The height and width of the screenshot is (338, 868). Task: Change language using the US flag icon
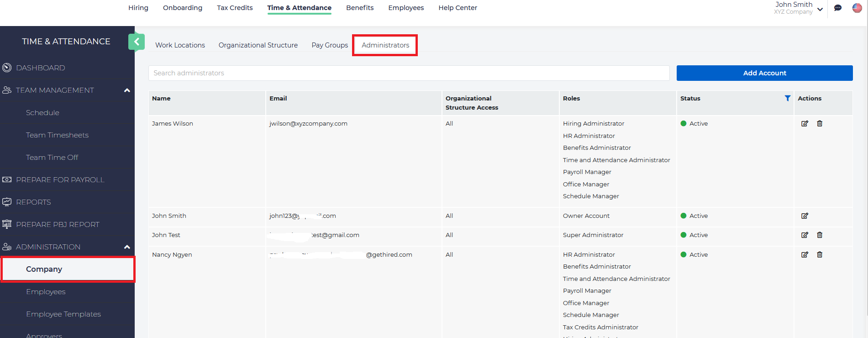[857, 8]
